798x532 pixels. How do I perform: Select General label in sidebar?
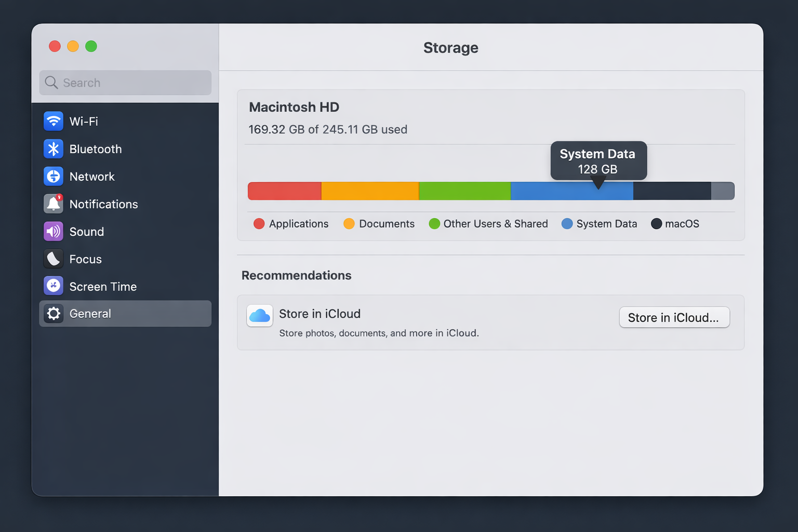tap(90, 314)
